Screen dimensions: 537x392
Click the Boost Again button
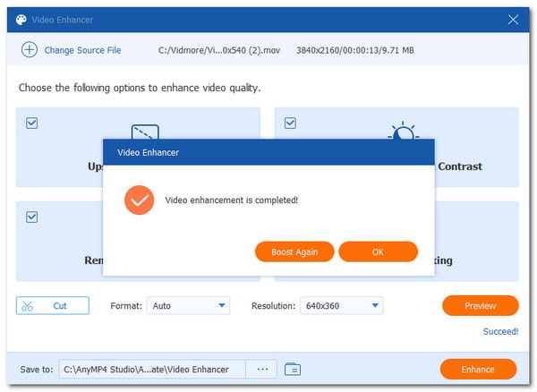click(x=294, y=252)
